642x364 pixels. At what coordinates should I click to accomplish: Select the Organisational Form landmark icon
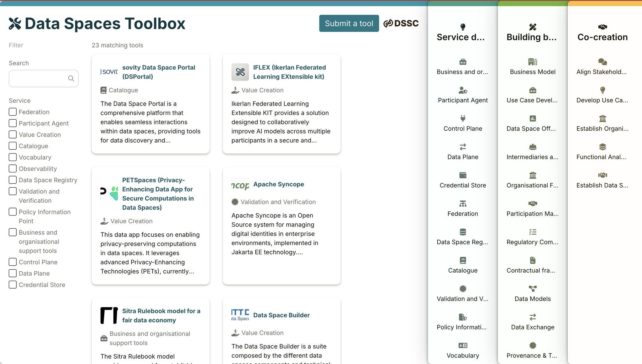pyautogui.click(x=533, y=175)
